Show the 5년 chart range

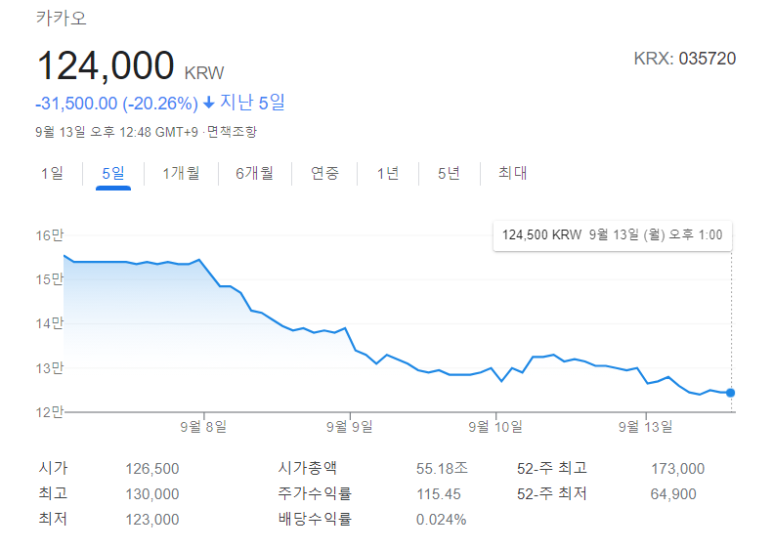pos(449,173)
